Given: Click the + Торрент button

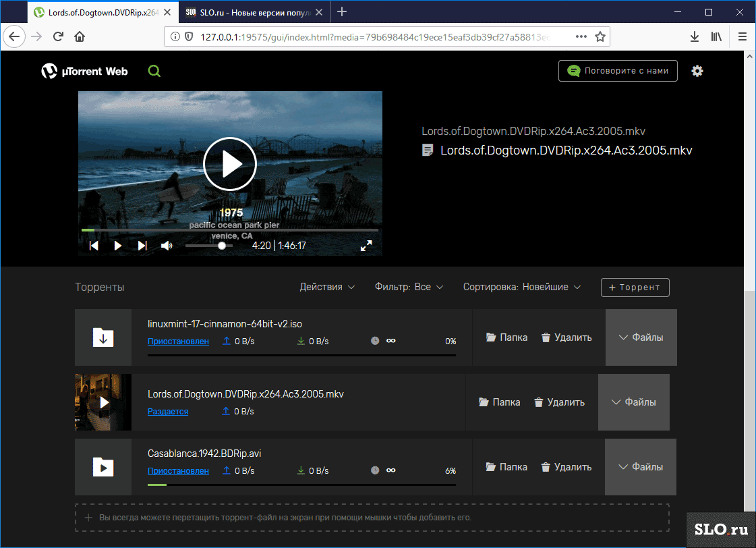Looking at the screenshot, I should (635, 287).
